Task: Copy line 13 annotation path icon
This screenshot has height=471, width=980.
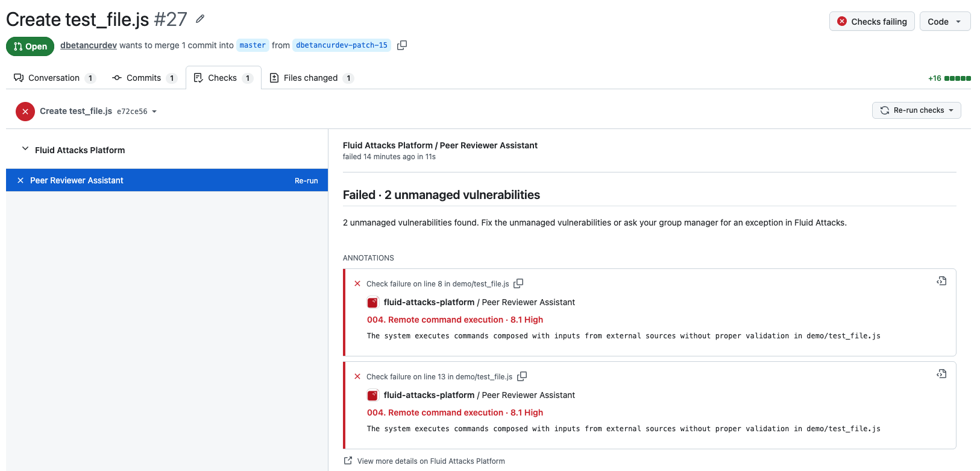Action: [x=522, y=376]
